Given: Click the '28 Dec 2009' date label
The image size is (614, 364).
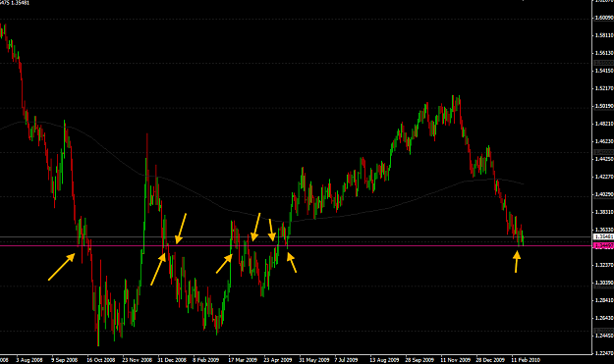Looking at the screenshot, I should tap(490, 360).
